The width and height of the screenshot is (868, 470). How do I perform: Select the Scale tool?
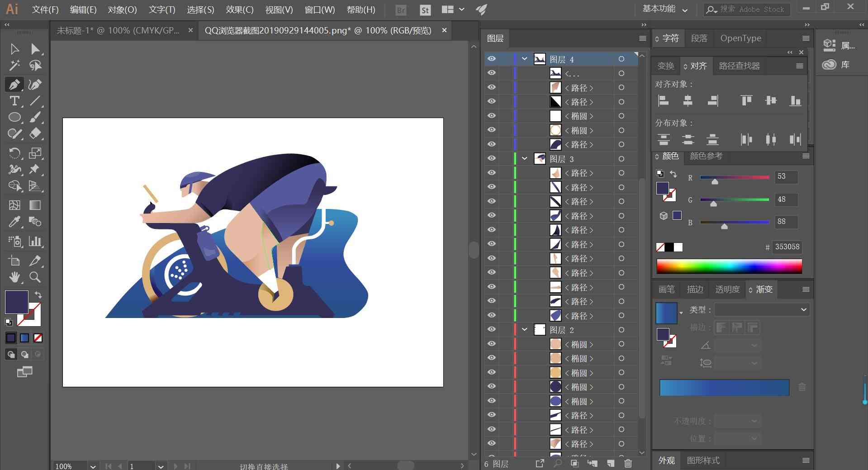[35, 153]
